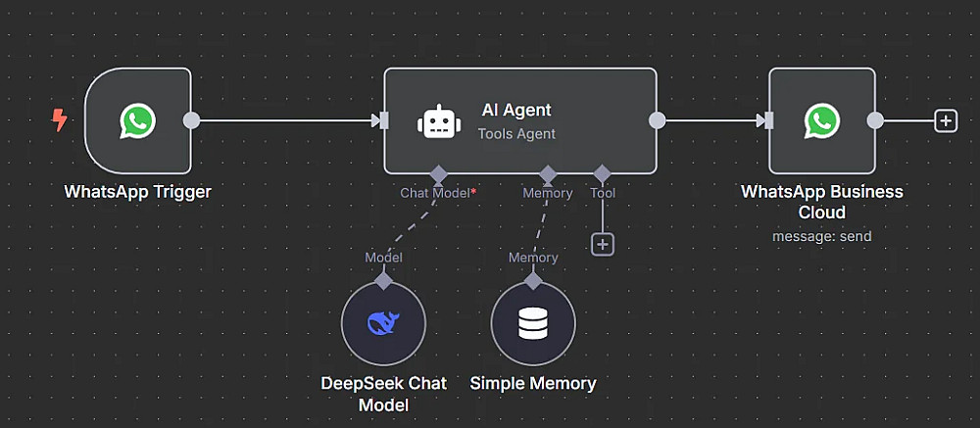980x428 pixels.
Task: Open the Simple Memory database node
Action: (533, 323)
